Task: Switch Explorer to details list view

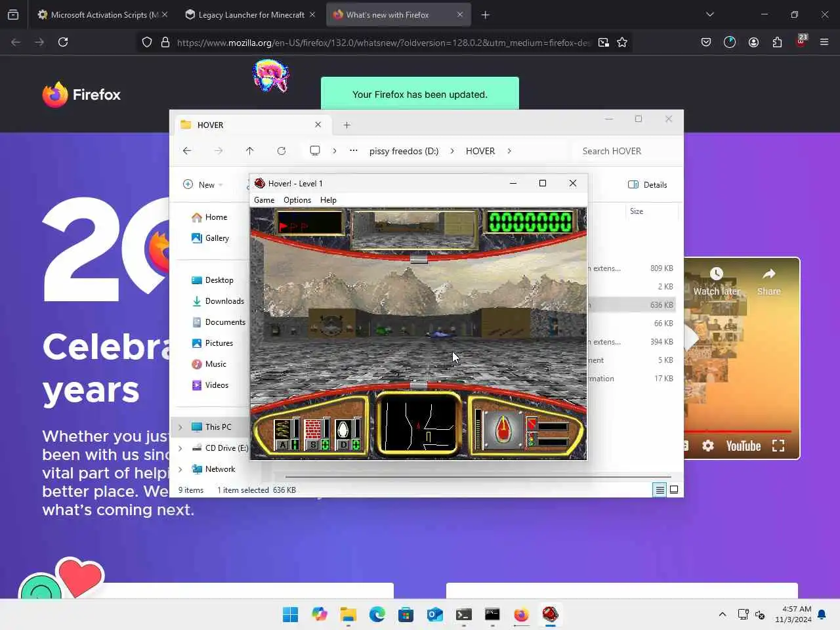Action: 660,490
